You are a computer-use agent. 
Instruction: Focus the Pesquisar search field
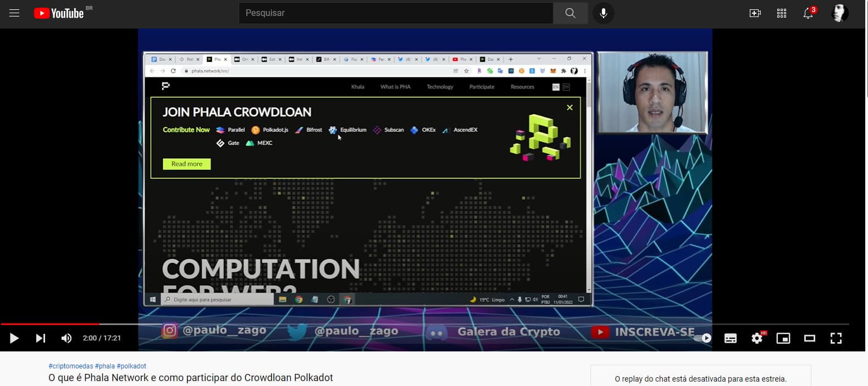pos(396,13)
